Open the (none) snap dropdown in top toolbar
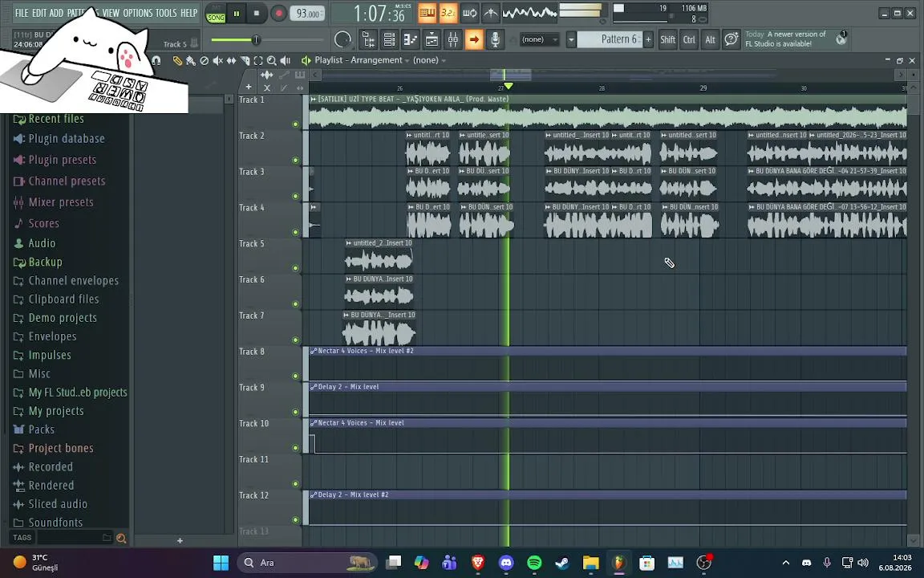Viewport: 924px width, 578px height. click(539, 39)
